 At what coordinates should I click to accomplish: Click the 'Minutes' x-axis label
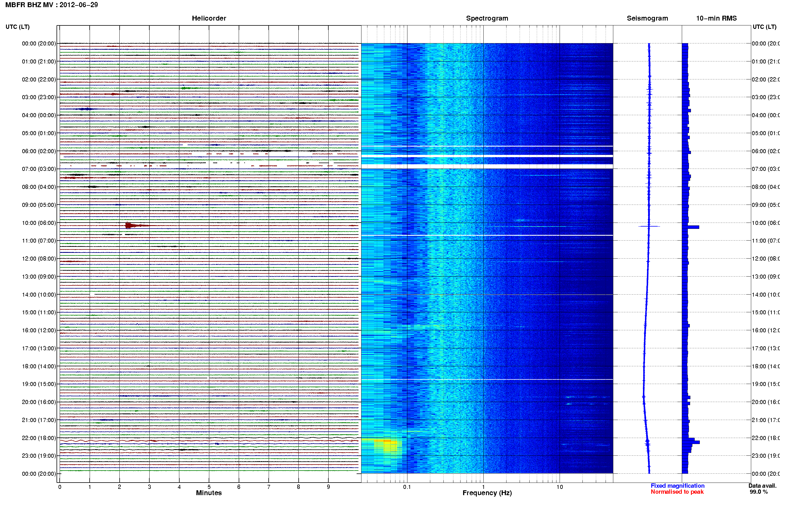coord(209,493)
